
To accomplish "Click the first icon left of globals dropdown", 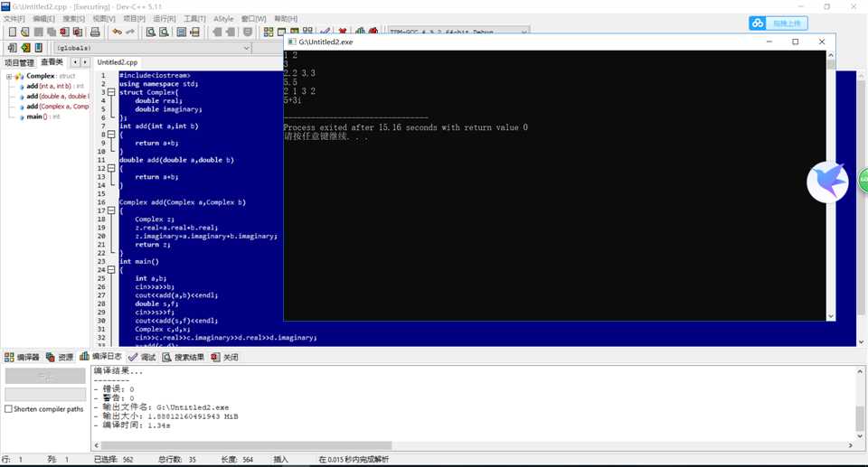I will tap(12, 48).
